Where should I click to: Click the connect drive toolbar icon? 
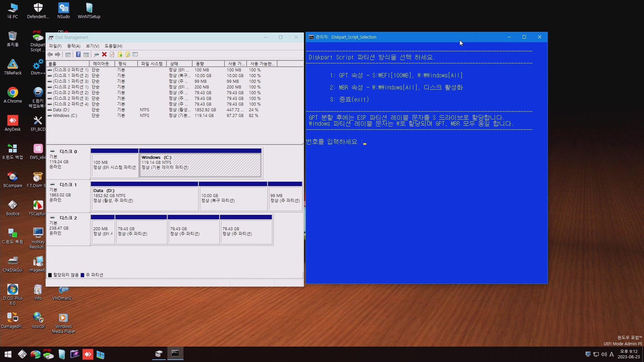tap(96, 55)
